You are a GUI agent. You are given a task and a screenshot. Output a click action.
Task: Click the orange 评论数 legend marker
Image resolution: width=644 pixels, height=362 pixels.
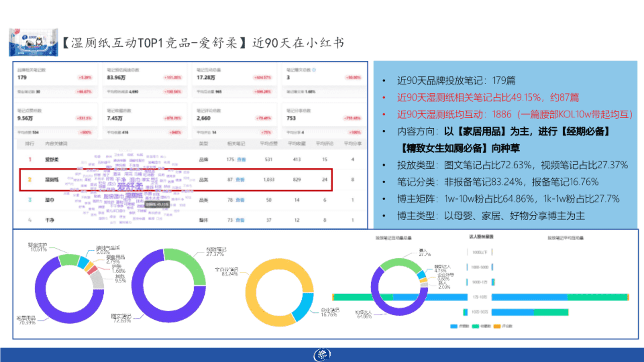(x=497, y=326)
